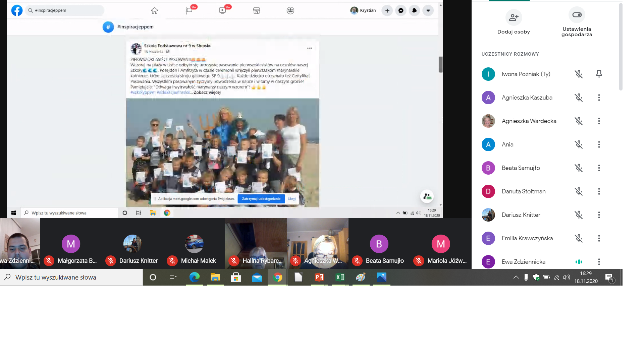The height and width of the screenshot is (362, 644).
Task: Unpin Iwona Poźniak with the pin icon
Action: coord(599,74)
